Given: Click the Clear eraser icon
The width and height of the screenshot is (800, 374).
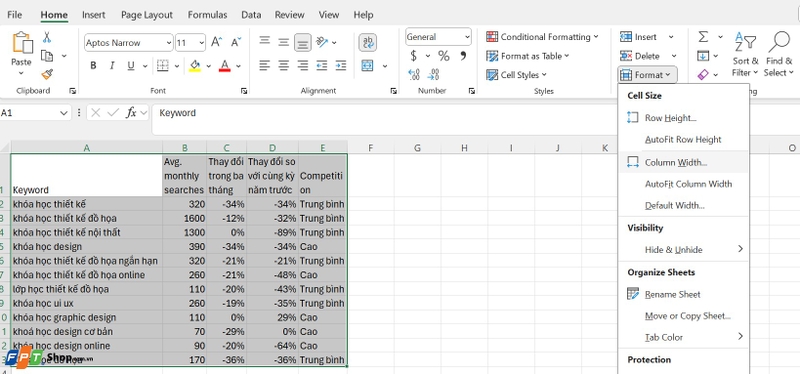Looking at the screenshot, I should (703, 74).
